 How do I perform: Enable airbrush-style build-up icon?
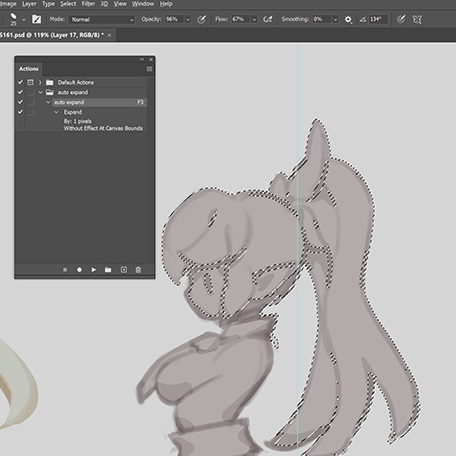268,19
